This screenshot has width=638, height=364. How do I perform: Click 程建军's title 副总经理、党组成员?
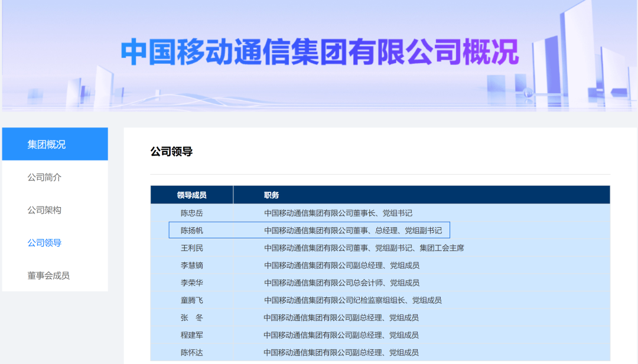[341, 335]
